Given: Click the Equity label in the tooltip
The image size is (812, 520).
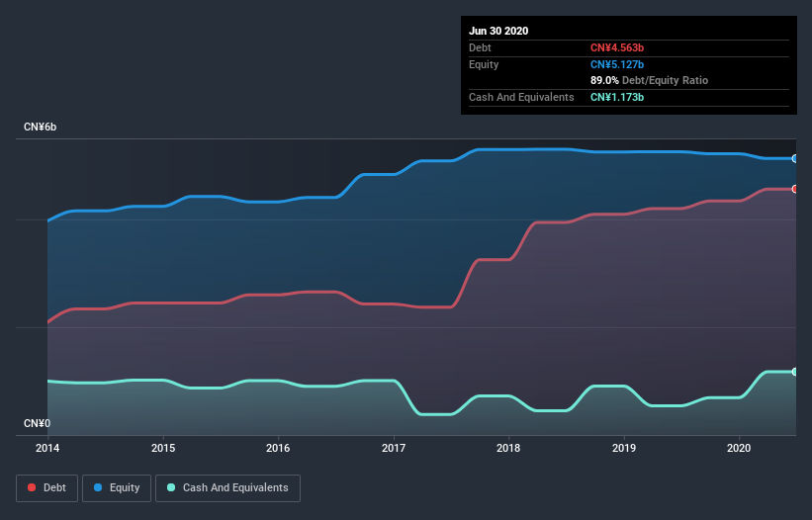Looking at the screenshot, I should pos(484,64).
